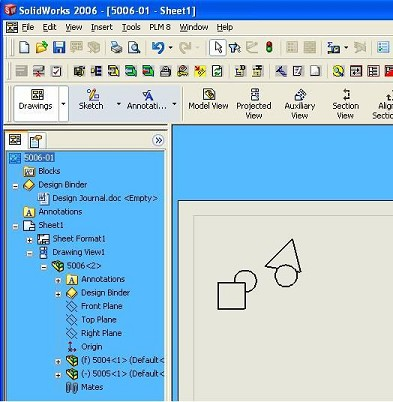Select Front Plane in the tree

pyautogui.click(x=102, y=306)
